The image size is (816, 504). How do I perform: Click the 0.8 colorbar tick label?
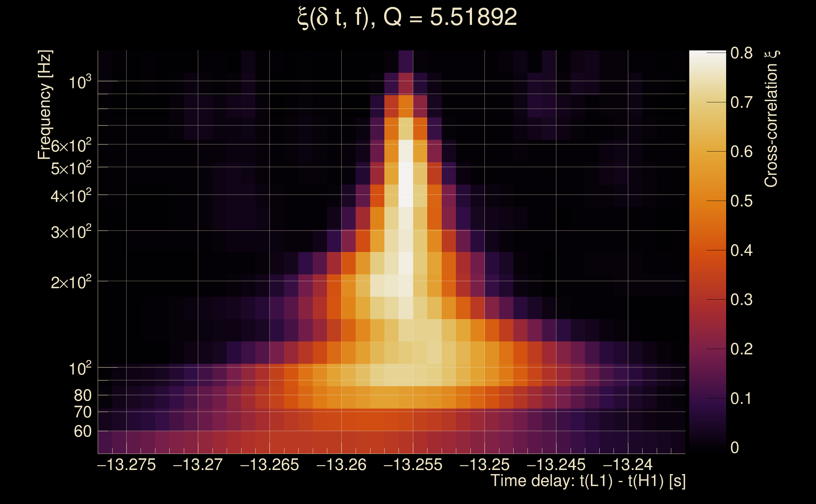coord(741,53)
